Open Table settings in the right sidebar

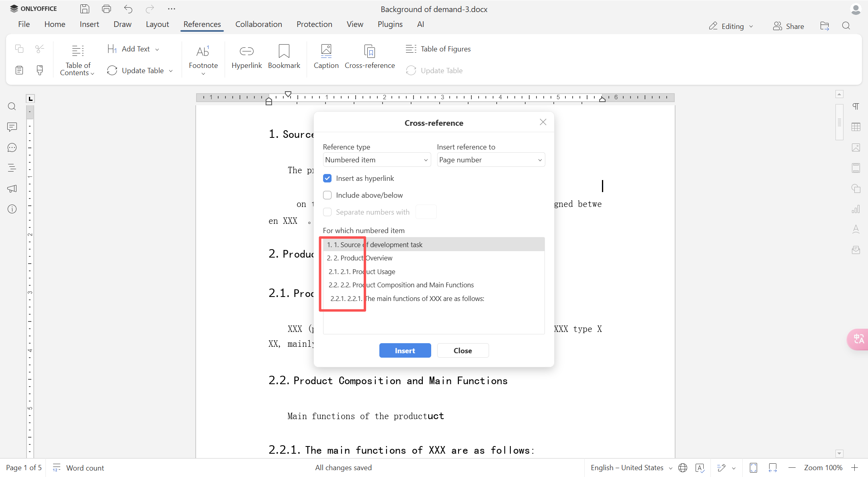tap(856, 127)
